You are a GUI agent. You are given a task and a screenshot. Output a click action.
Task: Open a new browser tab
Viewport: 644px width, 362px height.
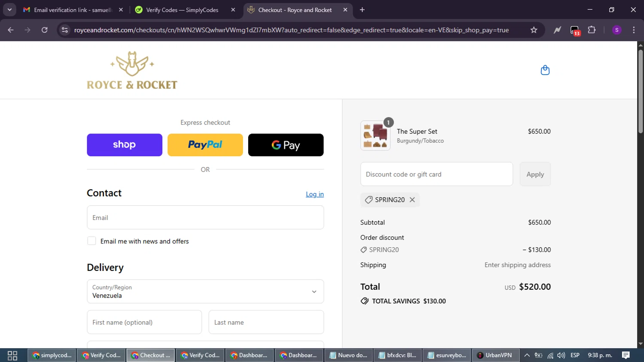362,10
